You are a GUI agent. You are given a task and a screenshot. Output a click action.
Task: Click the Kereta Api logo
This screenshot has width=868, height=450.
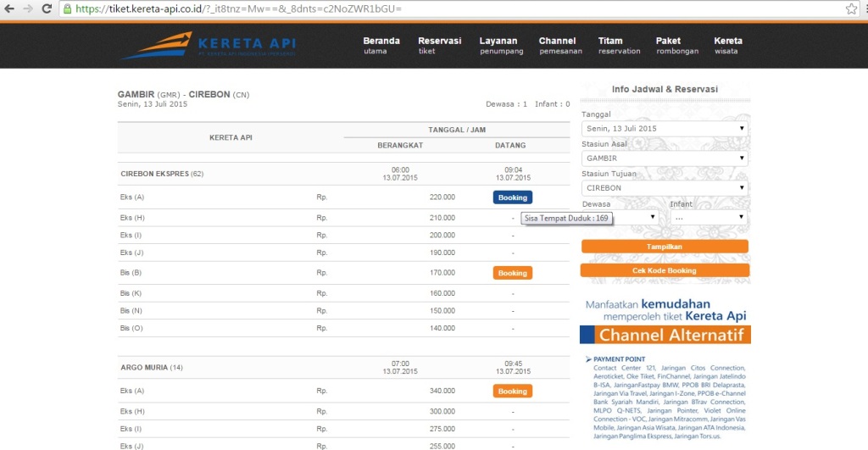[208, 46]
